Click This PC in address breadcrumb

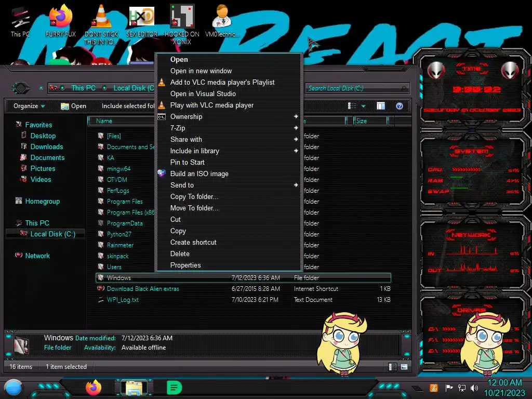[83, 88]
